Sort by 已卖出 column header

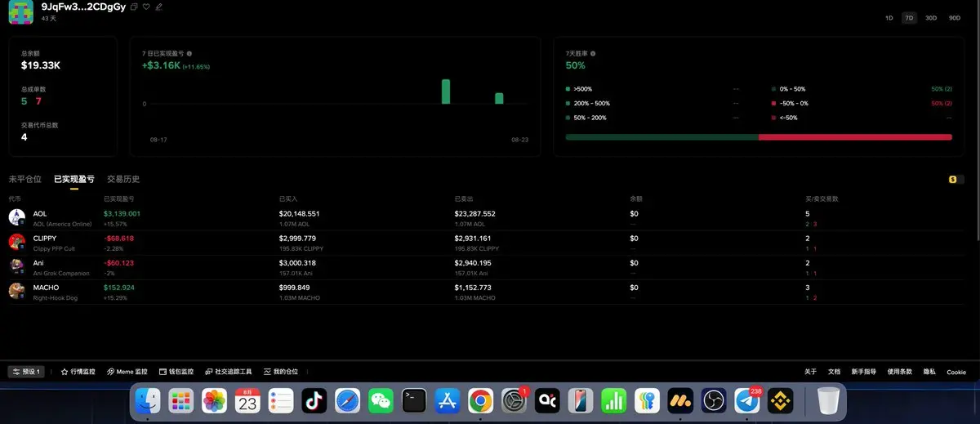463,199
